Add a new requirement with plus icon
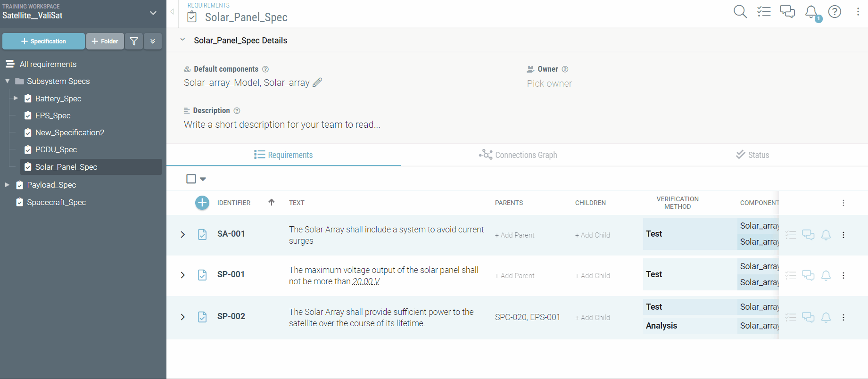 (x=202, y=203)
